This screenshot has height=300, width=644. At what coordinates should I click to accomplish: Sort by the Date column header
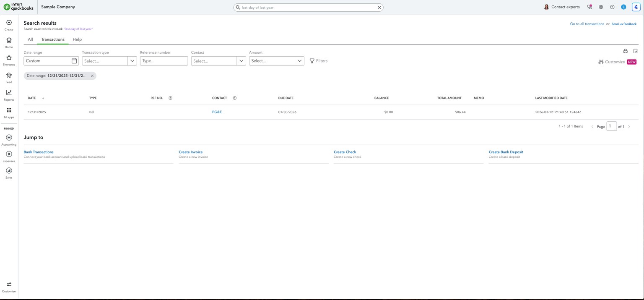point(32,98)
